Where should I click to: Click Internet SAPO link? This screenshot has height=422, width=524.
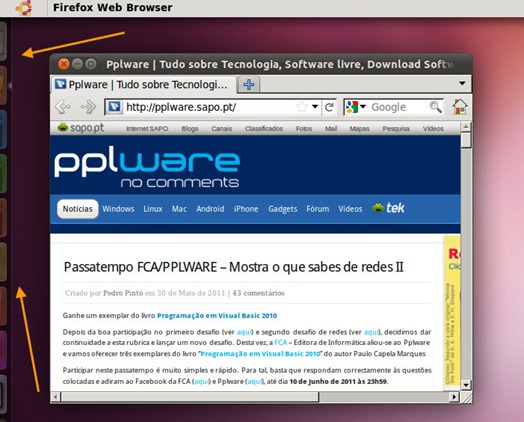click(x=147, y=129)
